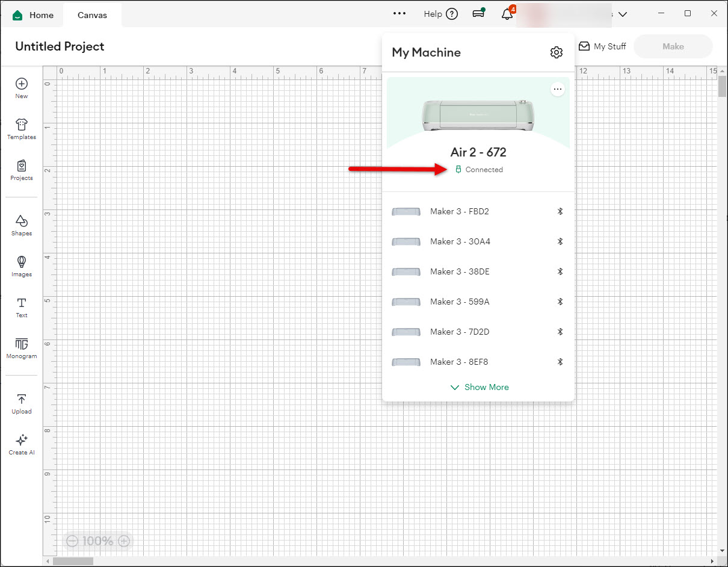Click the machine icon in top bar

(x=479, y=14)
